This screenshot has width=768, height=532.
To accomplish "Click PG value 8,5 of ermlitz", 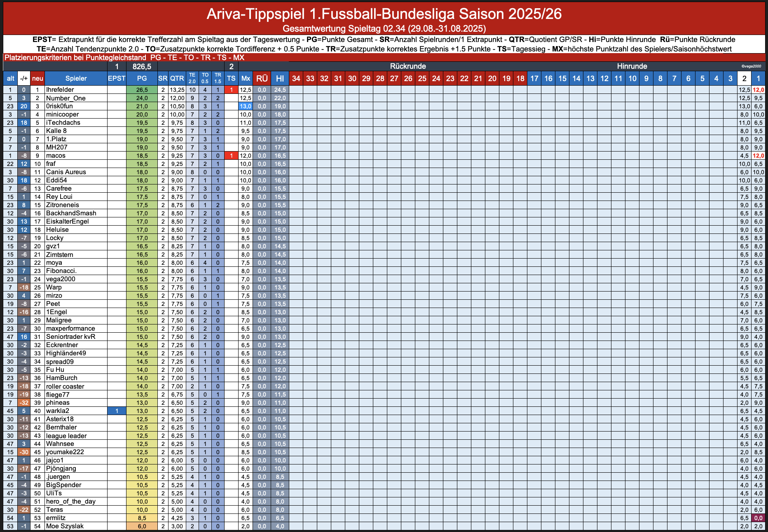I will 142,518.
